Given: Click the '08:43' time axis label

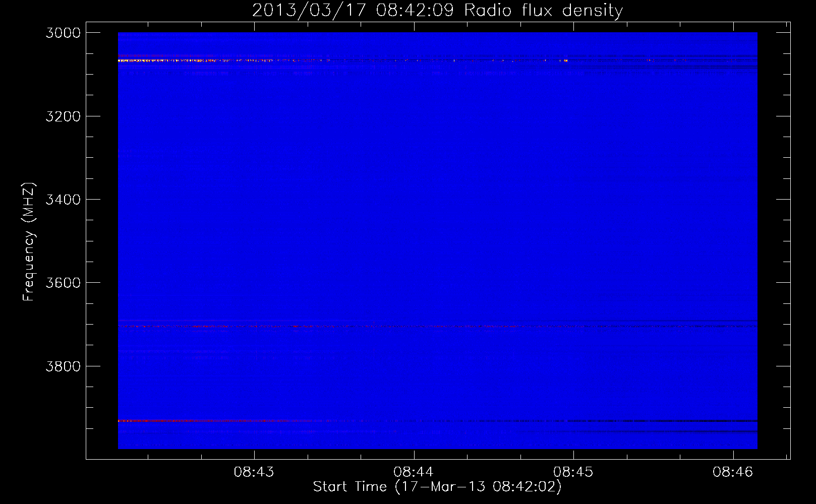Looking at the screenshot, I should [254, 472].
